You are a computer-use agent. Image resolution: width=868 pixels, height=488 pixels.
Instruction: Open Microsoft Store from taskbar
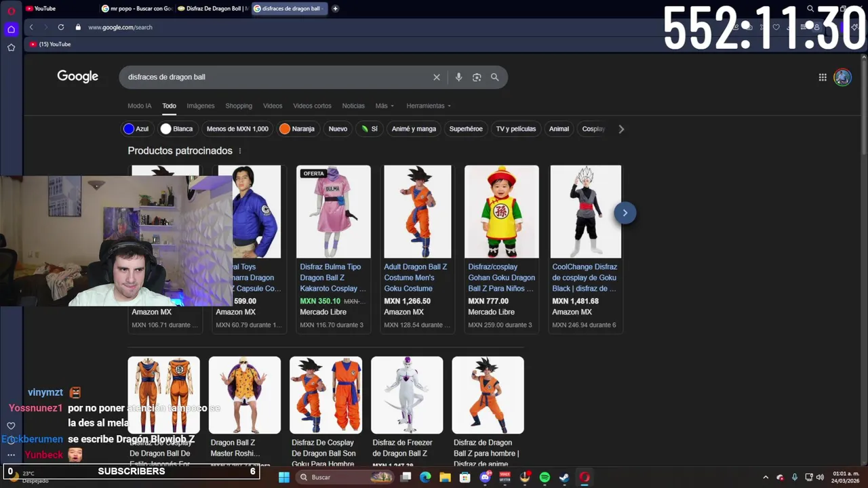465,477
